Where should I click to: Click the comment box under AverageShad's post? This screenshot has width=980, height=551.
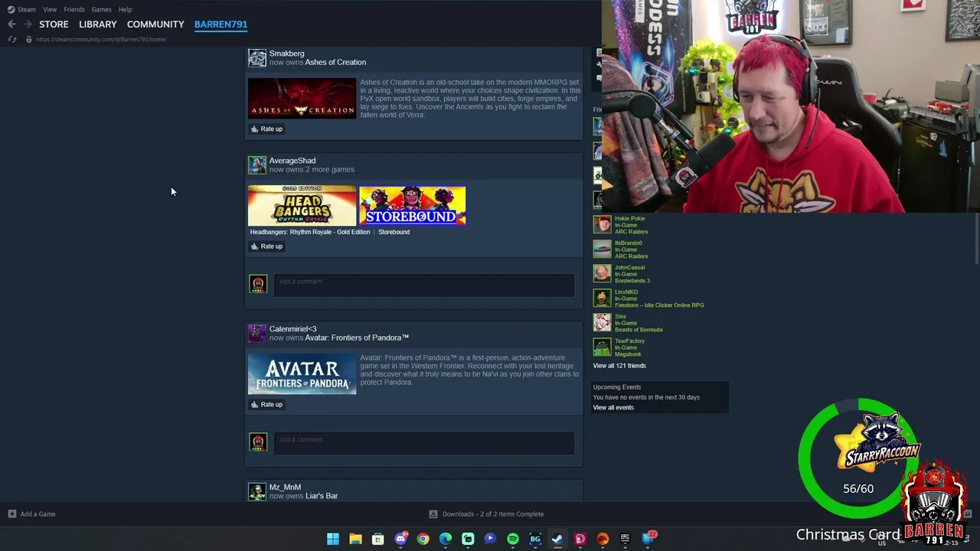[x=424, y=285]
